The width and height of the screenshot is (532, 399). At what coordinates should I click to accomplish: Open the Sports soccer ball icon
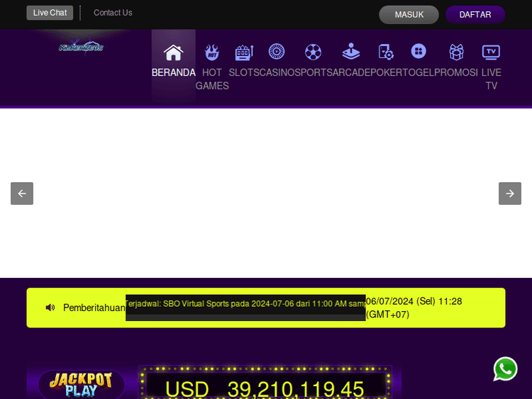(313, 52)
